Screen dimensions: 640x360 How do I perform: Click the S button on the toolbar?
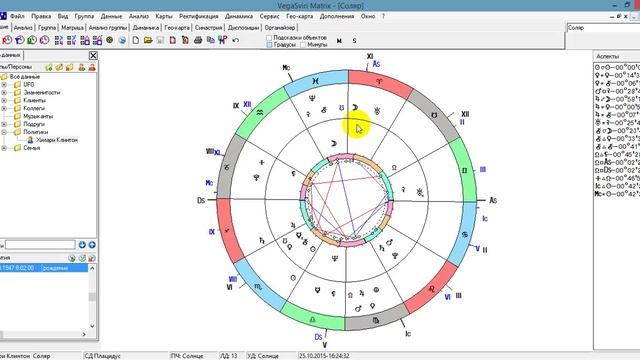354,41
